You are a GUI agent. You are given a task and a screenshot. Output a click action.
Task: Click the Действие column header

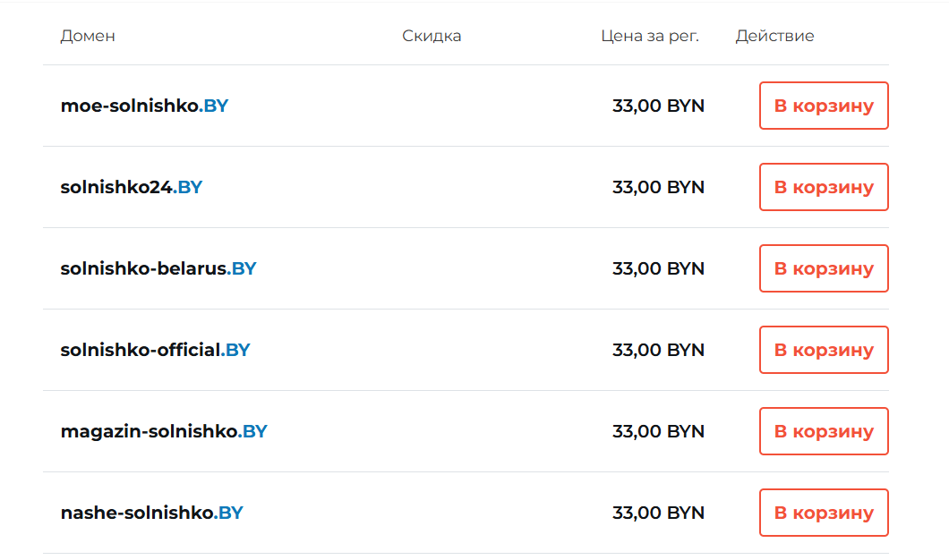[774, 36]
